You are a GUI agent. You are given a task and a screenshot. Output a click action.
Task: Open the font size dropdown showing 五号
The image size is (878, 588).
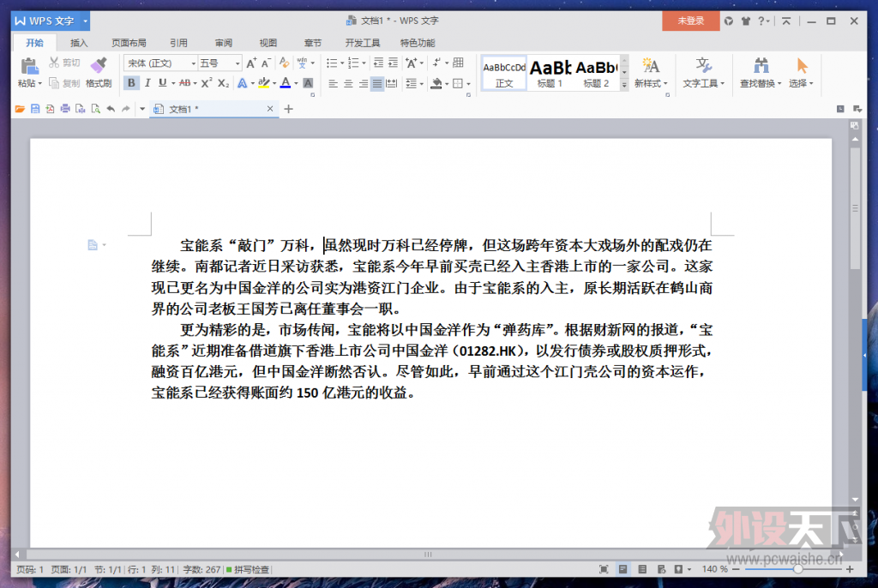(219, 63)
